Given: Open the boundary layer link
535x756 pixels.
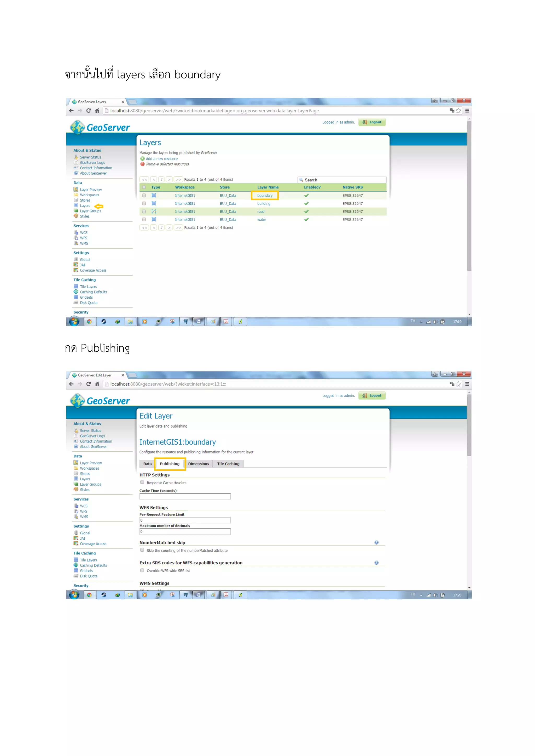Looking at the screenshot, I should [x=265, y=196].
